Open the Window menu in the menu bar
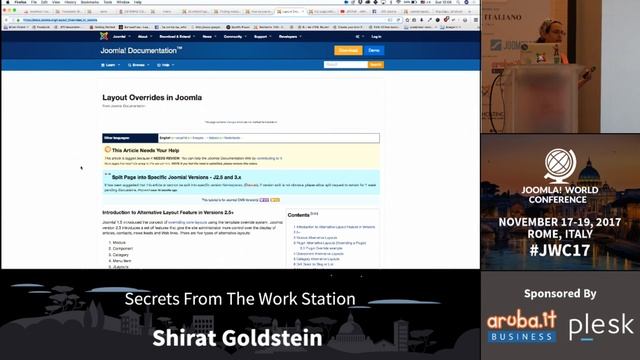 (123, 2)
